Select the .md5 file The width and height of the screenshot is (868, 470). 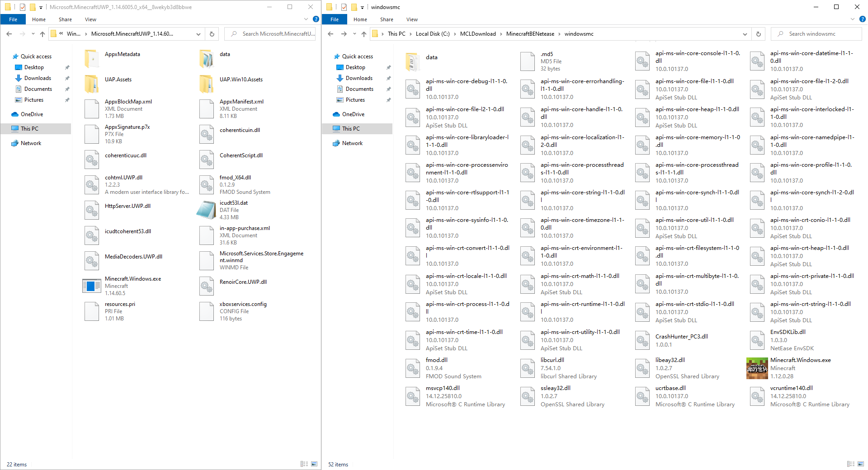(571, 61)
